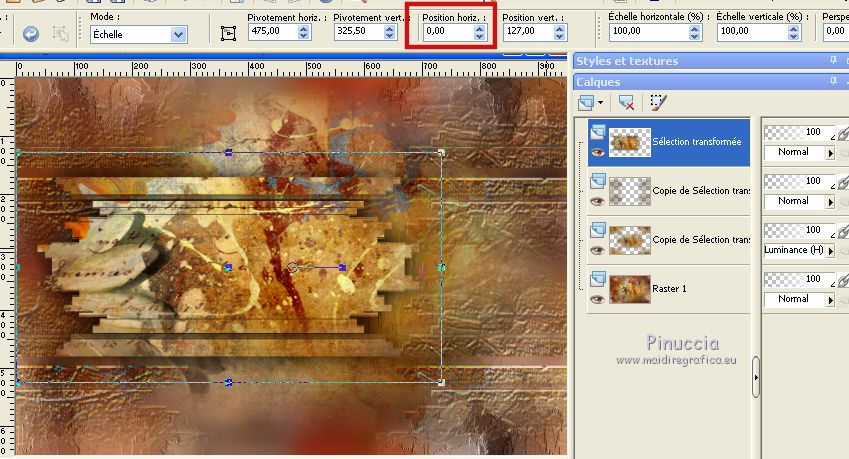Click the layer type icon of Sélection transformée

click(x=598, y=132)
